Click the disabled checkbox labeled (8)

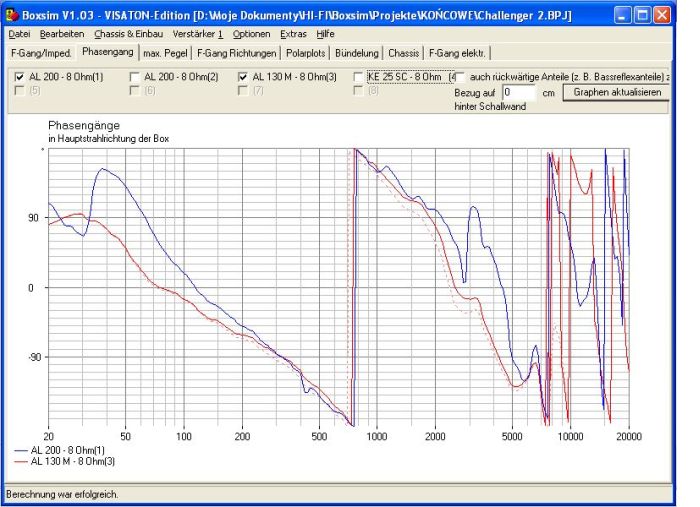pos(358,91)
